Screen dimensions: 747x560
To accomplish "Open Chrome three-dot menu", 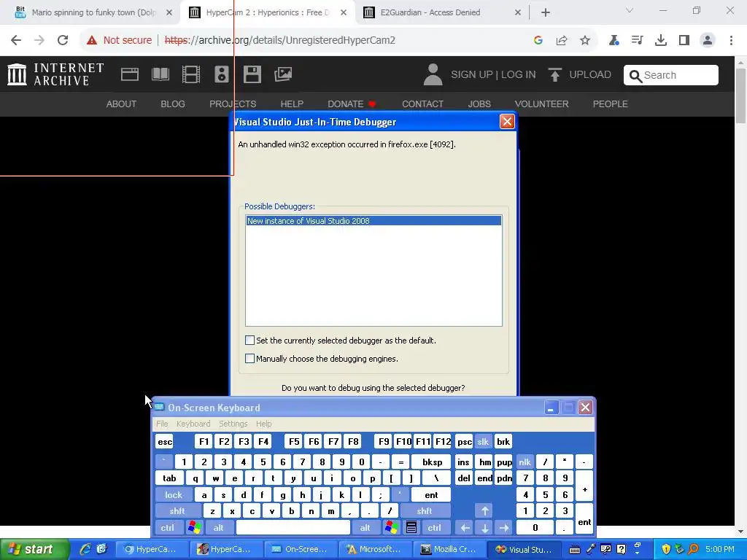I will pyautogui.click(x=731, y=40).
